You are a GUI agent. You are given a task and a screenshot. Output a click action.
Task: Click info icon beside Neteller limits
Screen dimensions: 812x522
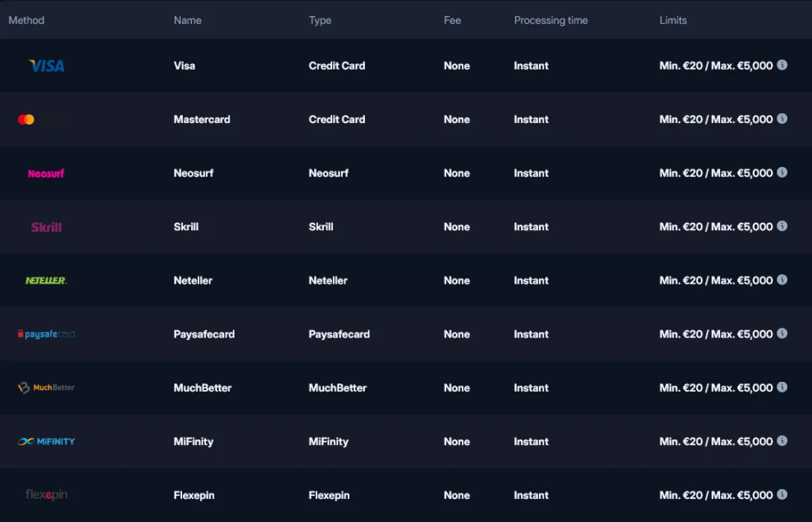(782, 279)
